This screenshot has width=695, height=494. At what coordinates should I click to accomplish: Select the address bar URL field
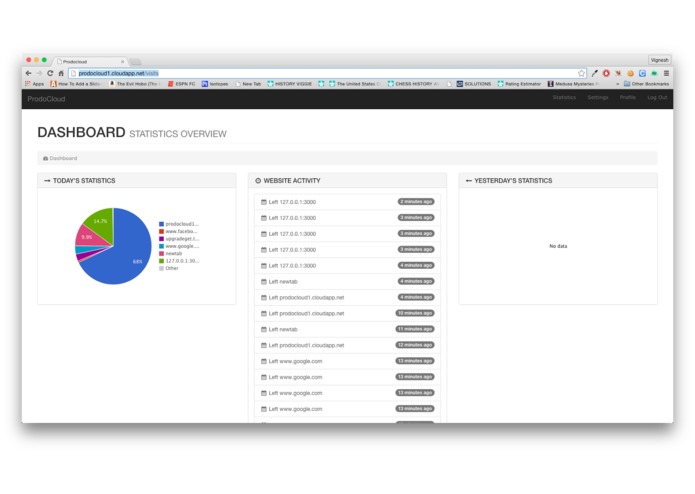click(327, 73)
